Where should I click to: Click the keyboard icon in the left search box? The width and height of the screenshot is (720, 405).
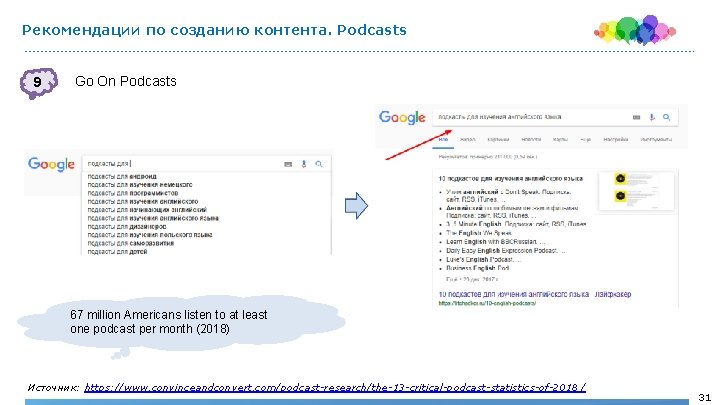tap(288, 164)
